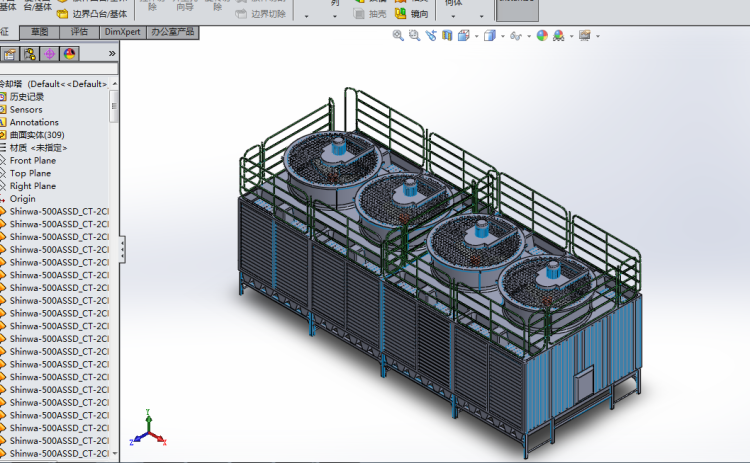Click the feature tree scrollbar down arrow
This screenshot has width=750, height=463.
(114, 454)
